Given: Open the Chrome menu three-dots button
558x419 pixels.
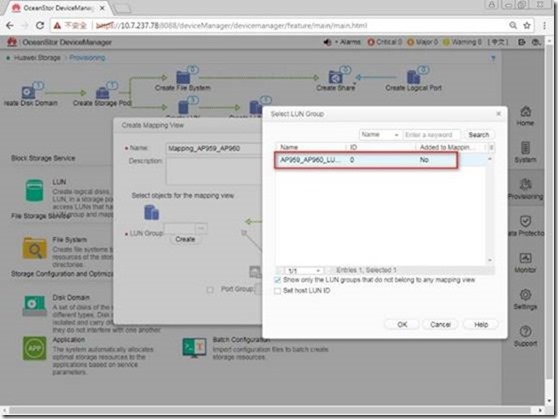Looking at the screenshot, I should pyautogui.click(x=544, y=25).
